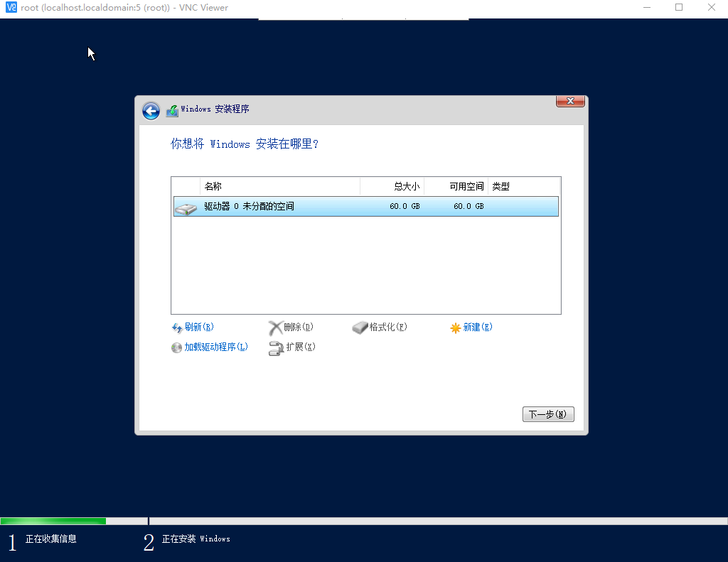728x562 pixels.
Task: Click the 60.0 GB total size cell
Action: pyautogui.click(x=405, y=206)
